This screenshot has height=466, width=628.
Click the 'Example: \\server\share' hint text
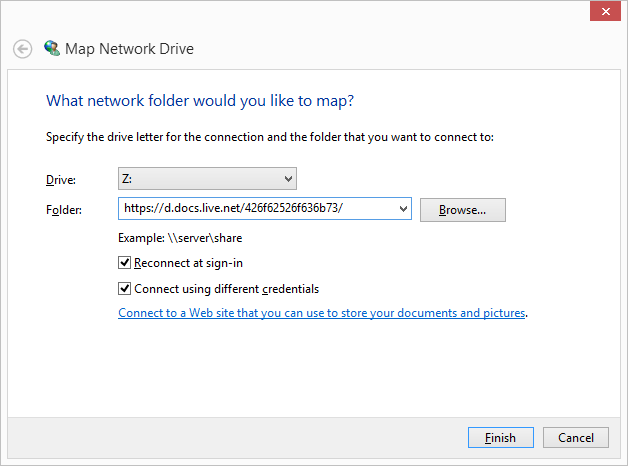pos(180,238)
